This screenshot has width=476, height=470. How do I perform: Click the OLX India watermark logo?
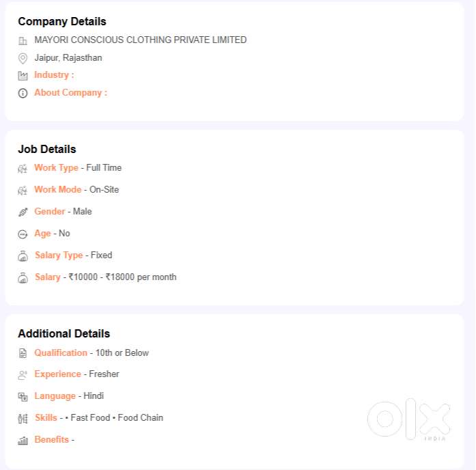[409, 417]
